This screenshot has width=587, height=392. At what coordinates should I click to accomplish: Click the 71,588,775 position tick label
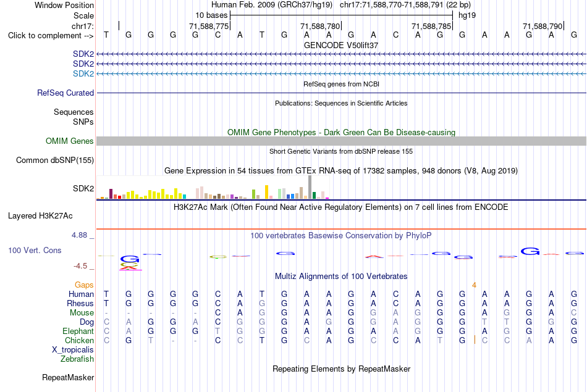point(208,26)
